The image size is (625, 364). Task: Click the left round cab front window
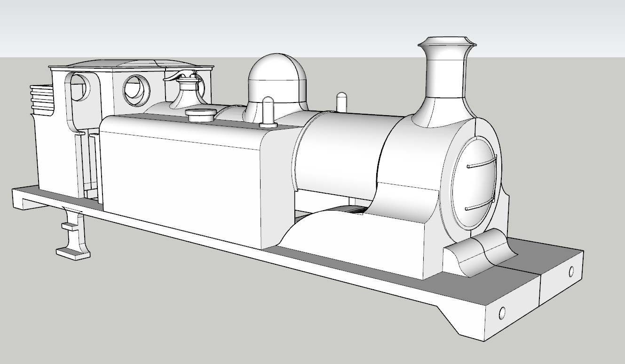pyautogui.click(x=80, y=87)
